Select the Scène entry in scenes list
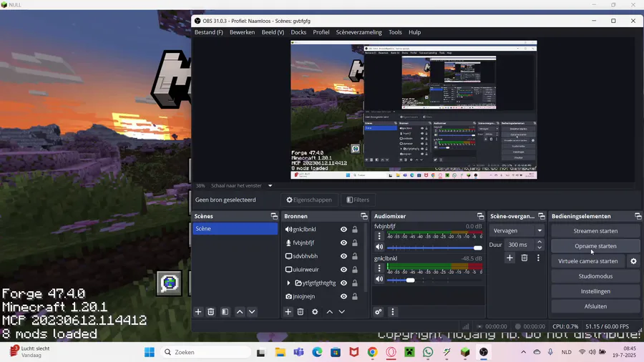This screenshot has width=644, height=362. coord(235,229)
